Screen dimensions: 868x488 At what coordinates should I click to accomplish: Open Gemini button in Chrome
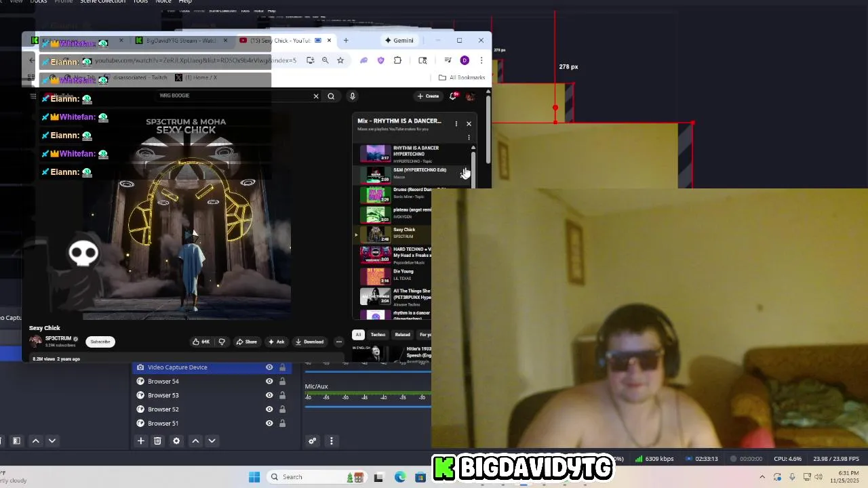399,41
